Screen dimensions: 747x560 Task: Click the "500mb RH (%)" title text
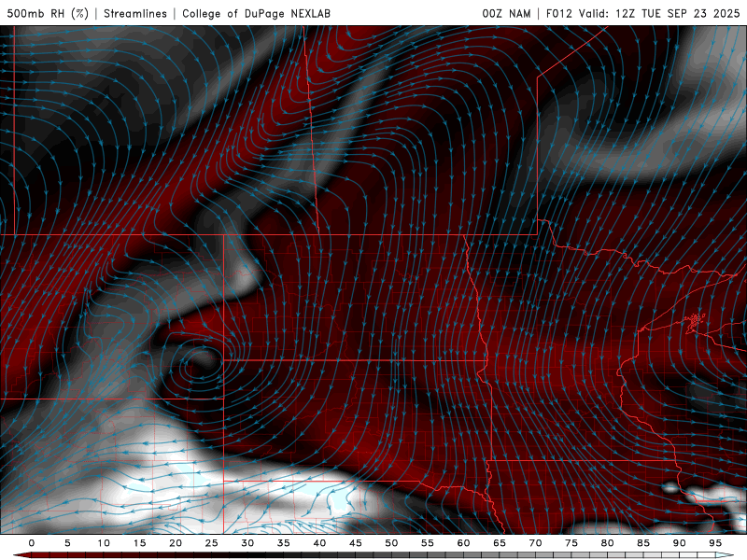click(x=48, y=13)
